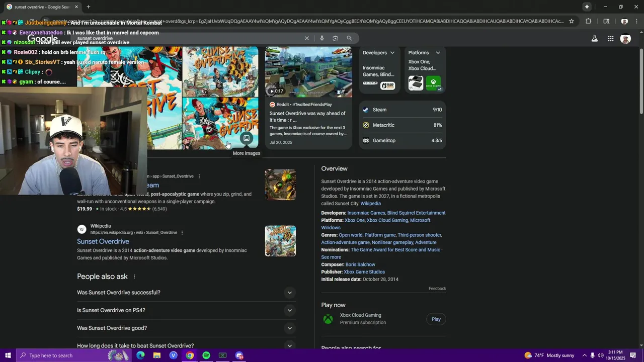This screenshot has height=362, width=644.
Task: Follow the Wikipedia link in the Overview
Action: pyautogui.click(x=370, y=204)
